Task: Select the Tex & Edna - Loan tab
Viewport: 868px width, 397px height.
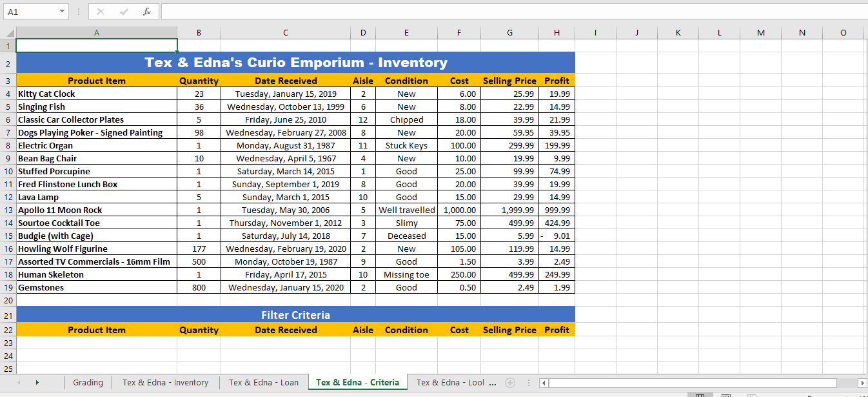Action: tap(264, 382)
